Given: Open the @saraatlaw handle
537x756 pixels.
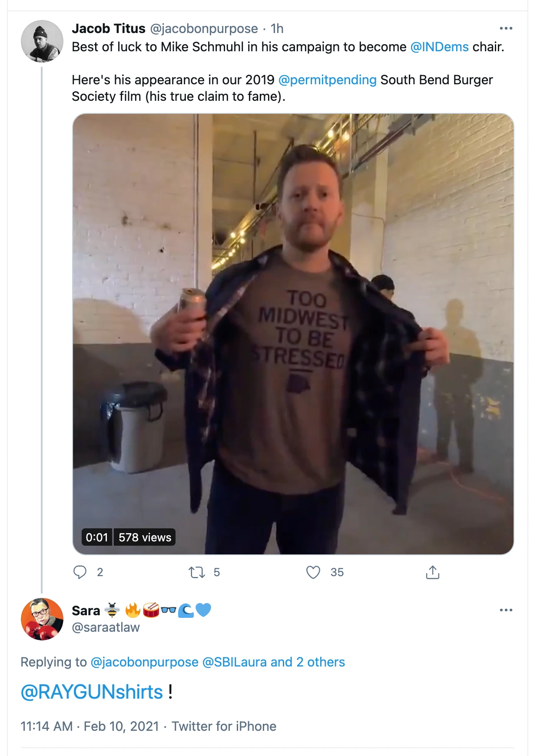Looking at the screenshot, I should [x=106, y=627].
